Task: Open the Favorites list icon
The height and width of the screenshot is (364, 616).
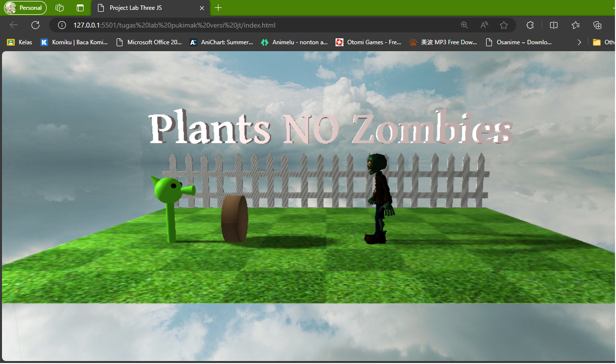Action: click(576, 25)
